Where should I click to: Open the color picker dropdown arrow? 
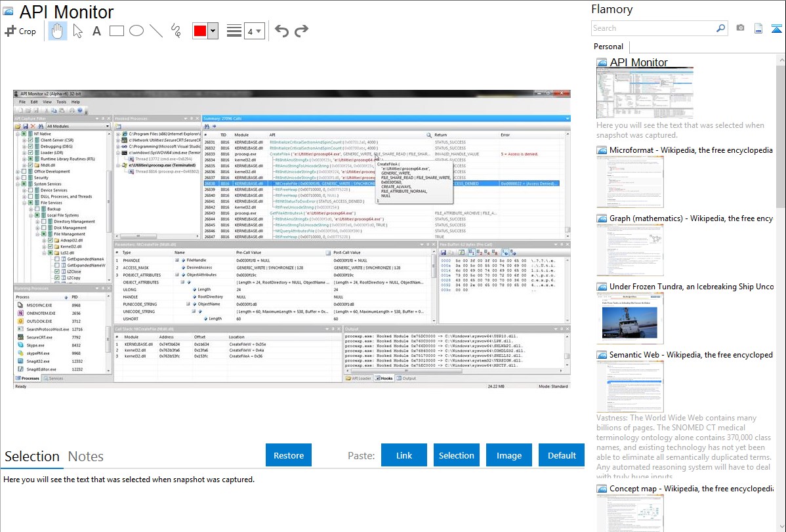213,31
